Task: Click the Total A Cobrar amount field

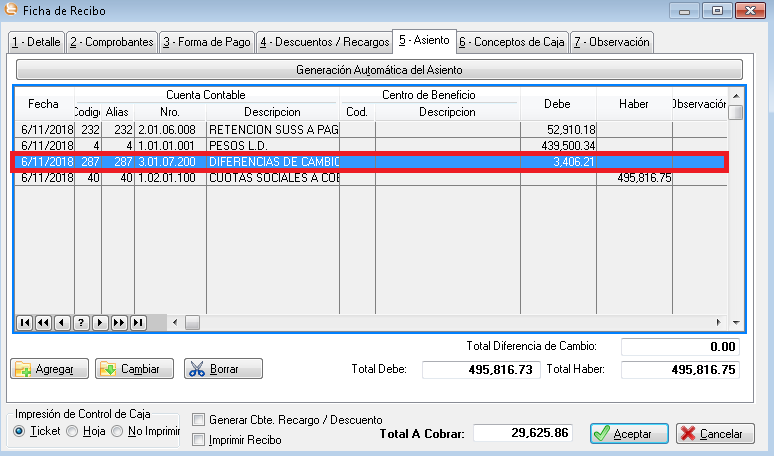Action: coord(522,433)
